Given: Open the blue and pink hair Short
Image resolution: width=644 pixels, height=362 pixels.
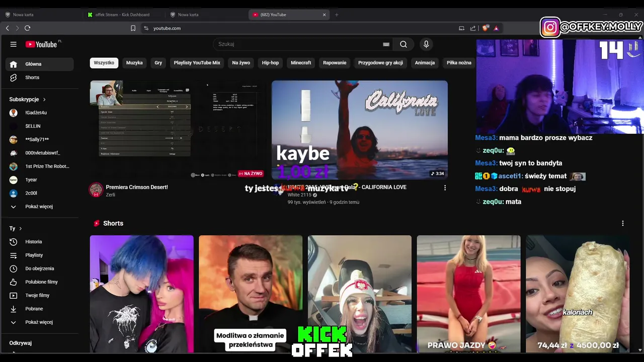Looking at the screenshot, I should (142, 294).
